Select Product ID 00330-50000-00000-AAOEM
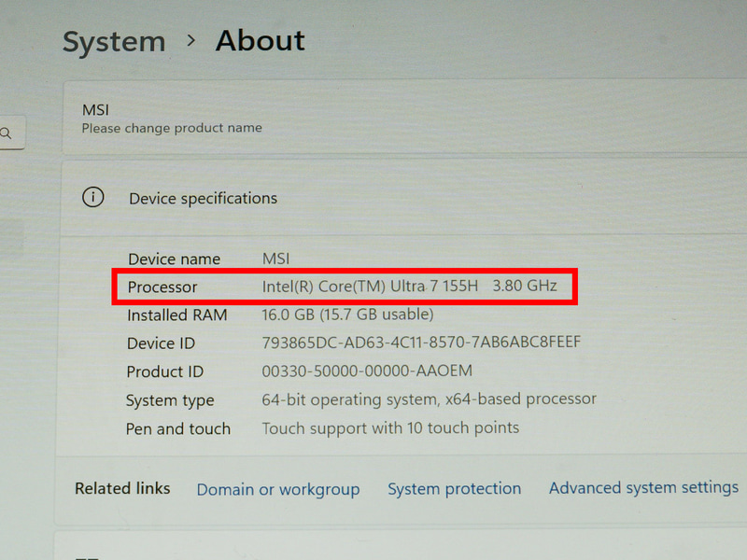The width and height of the screenshot is (747, 560). pyautogui.click(x=367, y=371)
